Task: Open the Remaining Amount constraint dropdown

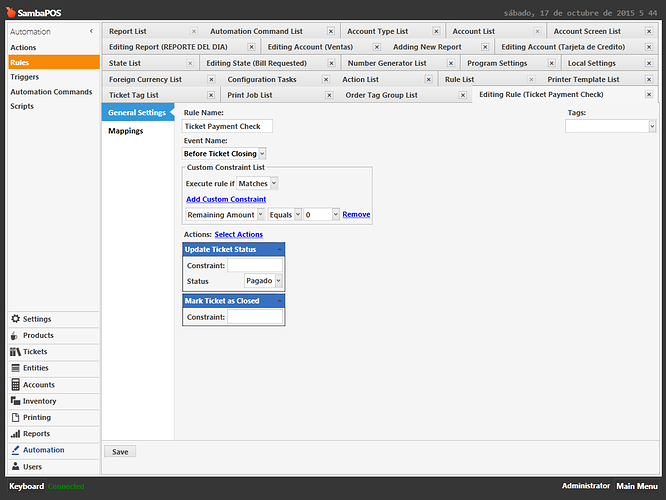Action: (x=261, y=215)
